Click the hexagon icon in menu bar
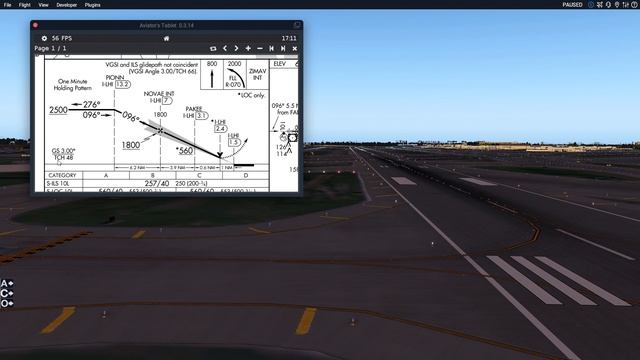The width and height of the screenshot is (640, 360). (x=609, y=5)
